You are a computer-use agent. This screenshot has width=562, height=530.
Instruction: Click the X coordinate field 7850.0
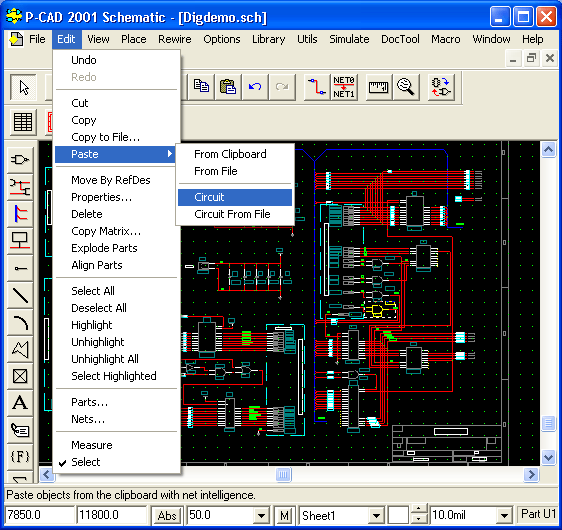39,515
